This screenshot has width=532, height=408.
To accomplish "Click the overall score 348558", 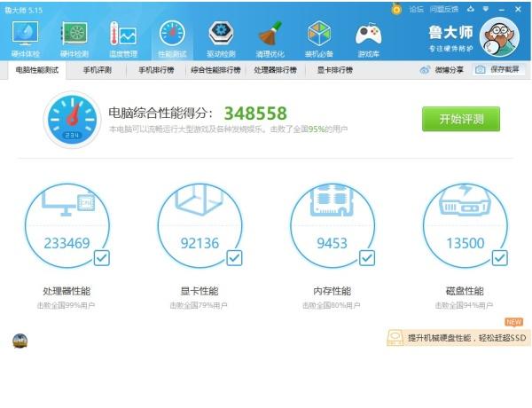I will click(x=255, y=114).
